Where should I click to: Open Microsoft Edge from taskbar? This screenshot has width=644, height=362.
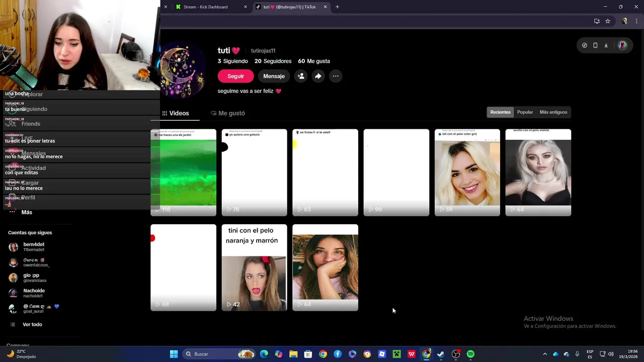click(x=264, y=354)
